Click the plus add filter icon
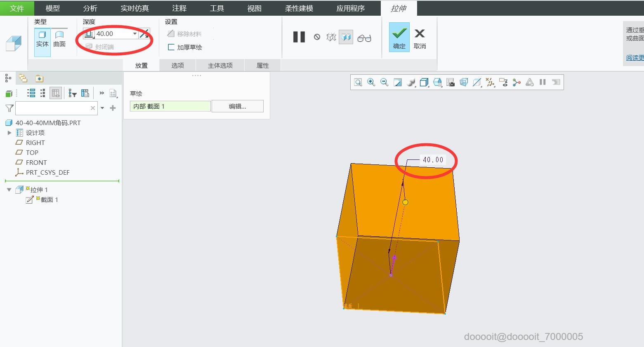Viewport: 644px width, 347px height. [x=113, y=108]
